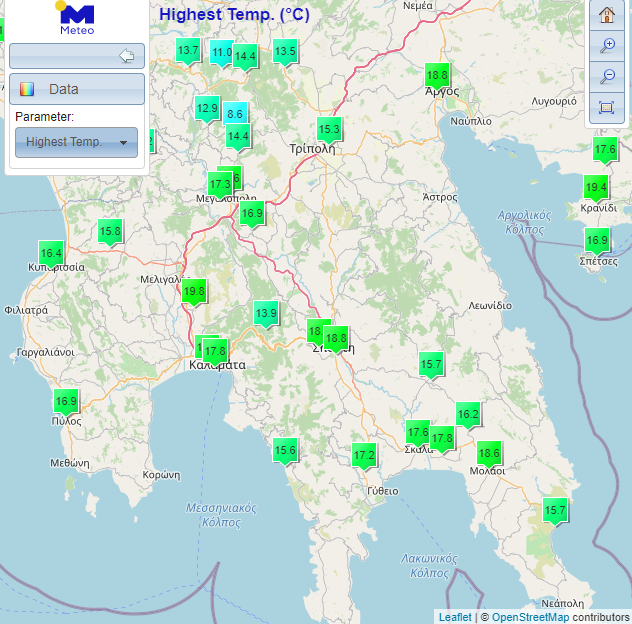
Task: Select the 17.2 marker above Gytheio
Action: click(x=364, y=457)
